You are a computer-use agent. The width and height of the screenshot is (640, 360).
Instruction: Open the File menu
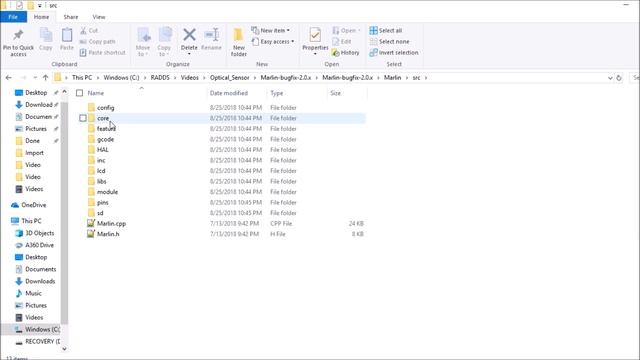tap(13, 17)
